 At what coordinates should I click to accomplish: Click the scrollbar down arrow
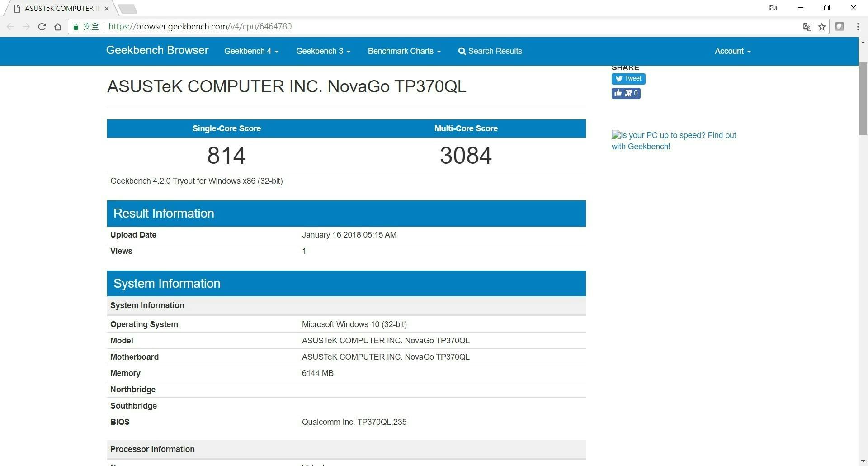(x=863, y=461)
